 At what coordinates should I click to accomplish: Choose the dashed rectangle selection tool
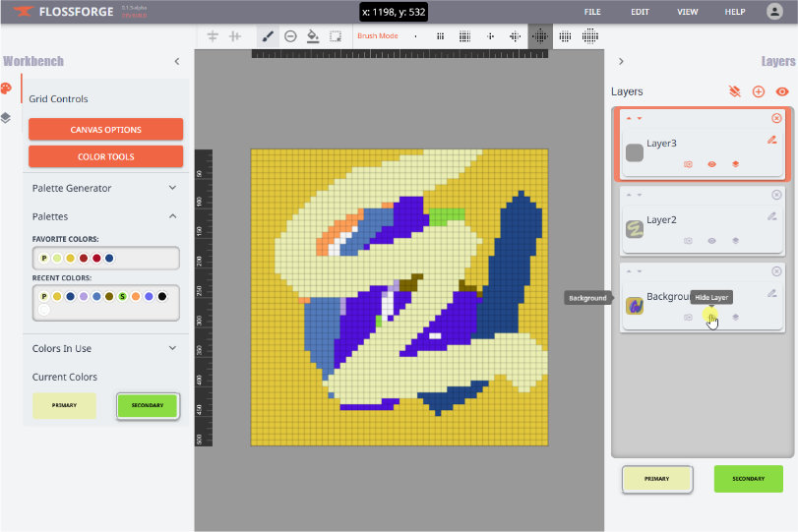point(336,36)
